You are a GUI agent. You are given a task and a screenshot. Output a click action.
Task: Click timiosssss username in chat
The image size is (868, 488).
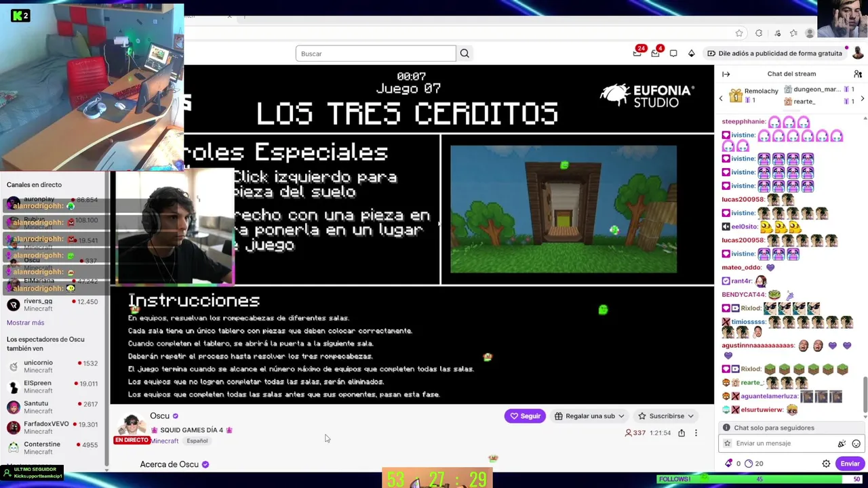coord(749,322)
